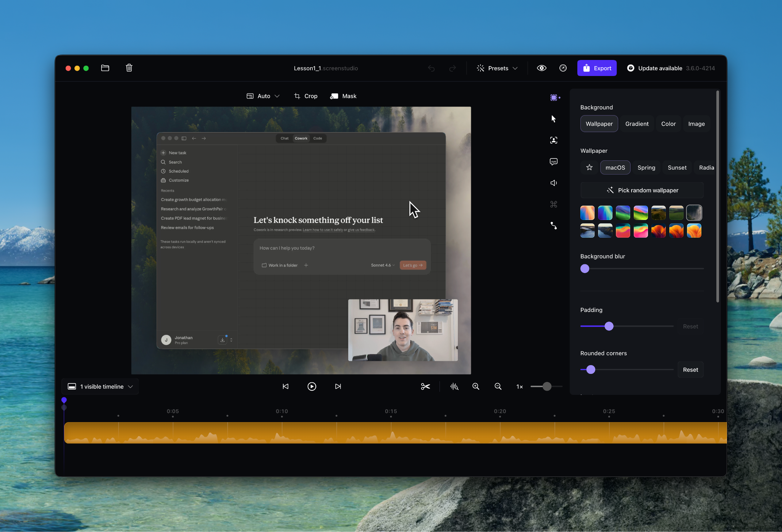
Task: Click the purple timeline playhead marker
Action: tap(64, 400)
